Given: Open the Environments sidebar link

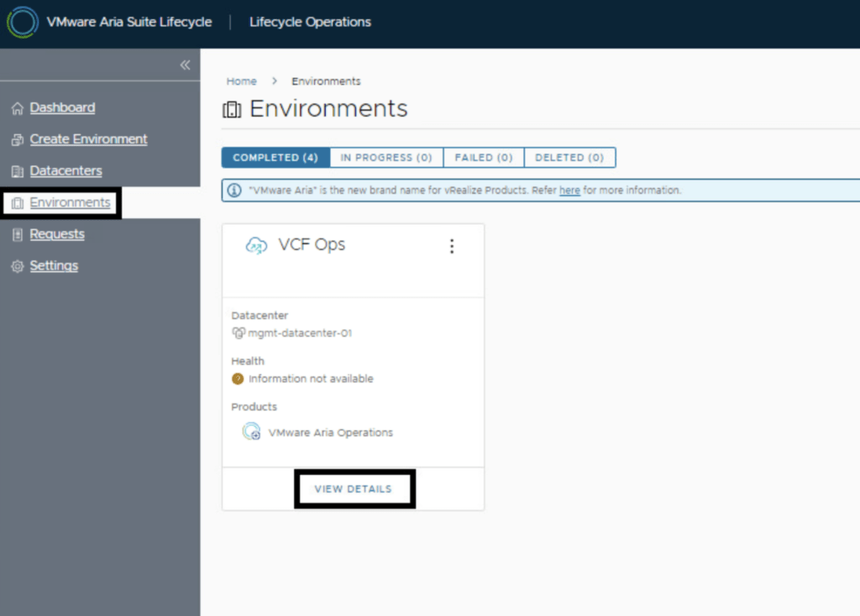Looking at the screenshot, I should point(70,202).
